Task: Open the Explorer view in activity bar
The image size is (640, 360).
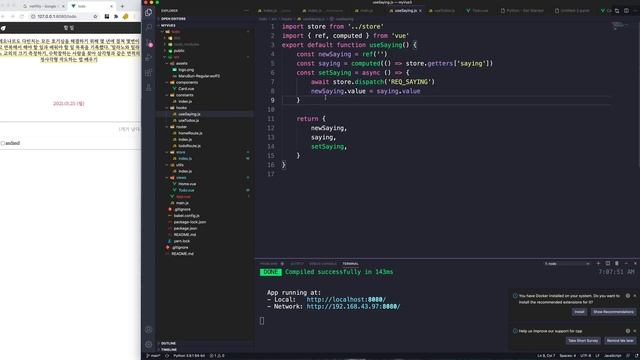Action: [x=149, y=12]
